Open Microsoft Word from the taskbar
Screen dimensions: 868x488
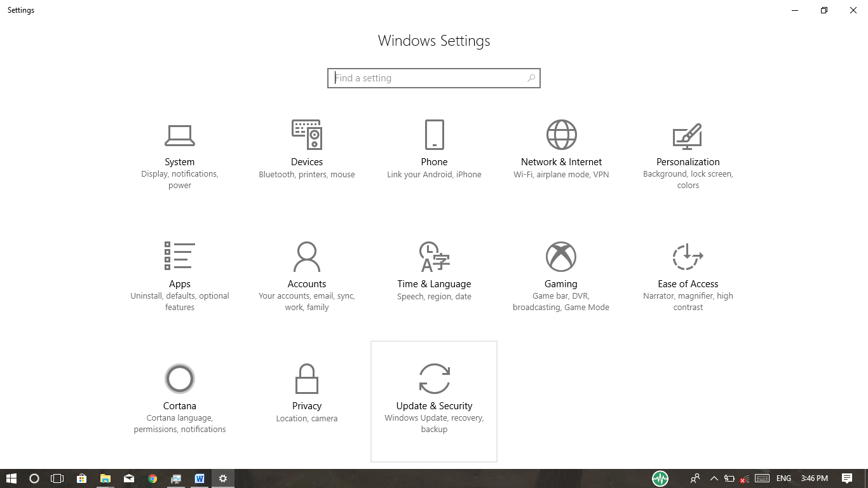[x=200, y=478]
